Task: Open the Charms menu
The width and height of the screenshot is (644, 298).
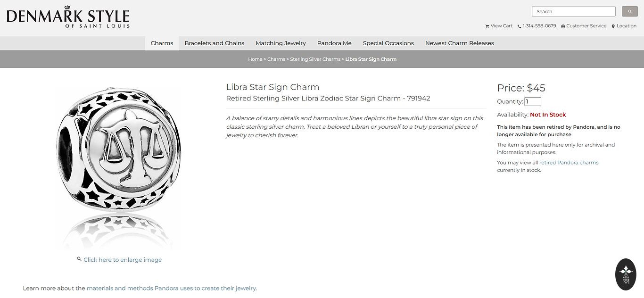Action: click(162, 43)
